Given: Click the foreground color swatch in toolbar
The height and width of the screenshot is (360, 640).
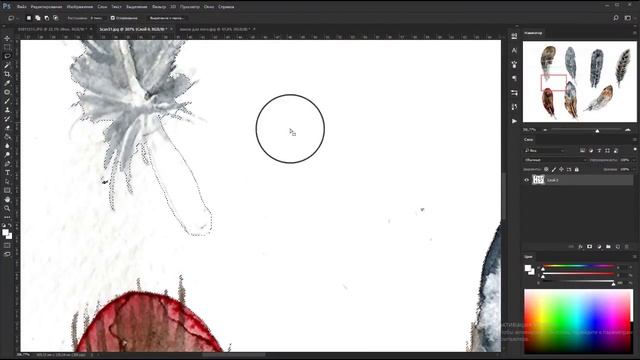Looking at the screenshot, I should tap(5, 232).
